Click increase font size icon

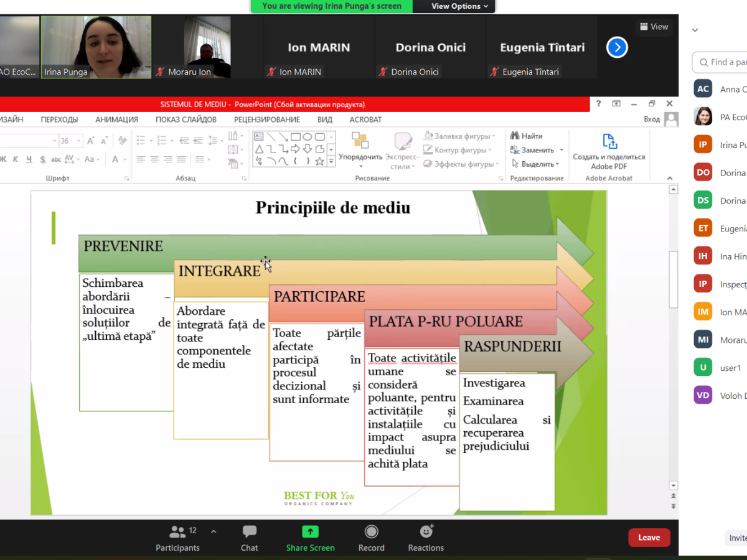click(92, 141)
